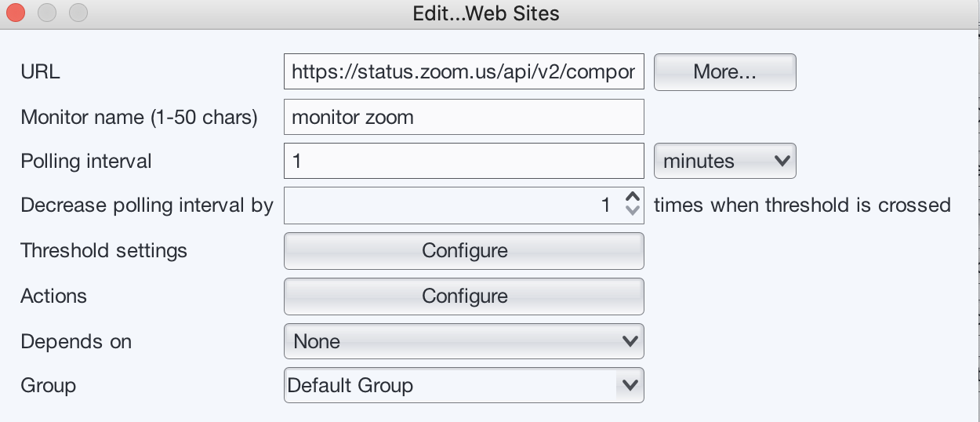Click the decrement arrow on the polling spinner
The height and width of the screenshot is (422, 980).
click(x=633, y=211)
